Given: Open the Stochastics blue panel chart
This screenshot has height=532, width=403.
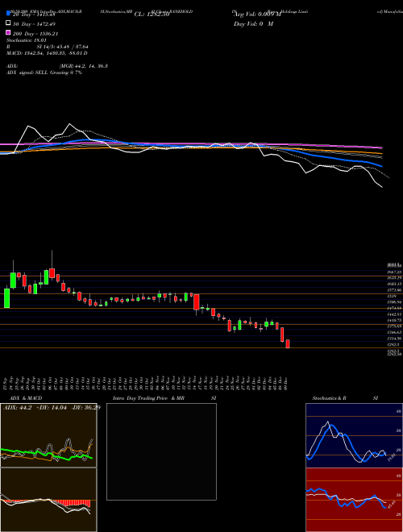Looking at the screenshot, I should tap(354, 435).
